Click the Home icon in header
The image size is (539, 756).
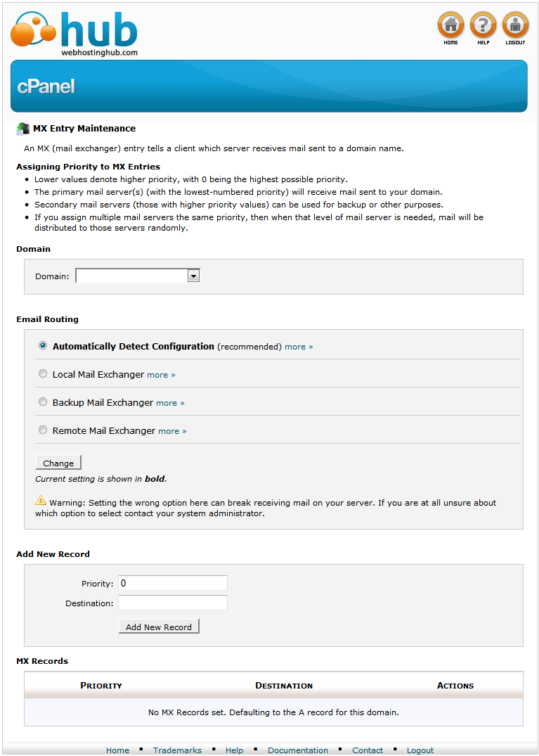[450, 26]
